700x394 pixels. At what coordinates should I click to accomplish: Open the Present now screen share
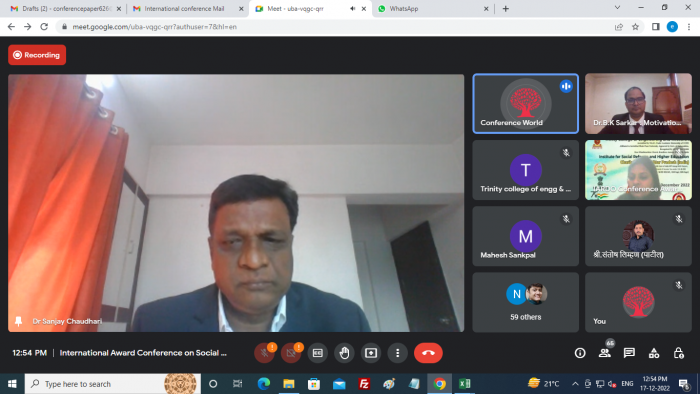[371, 353]
